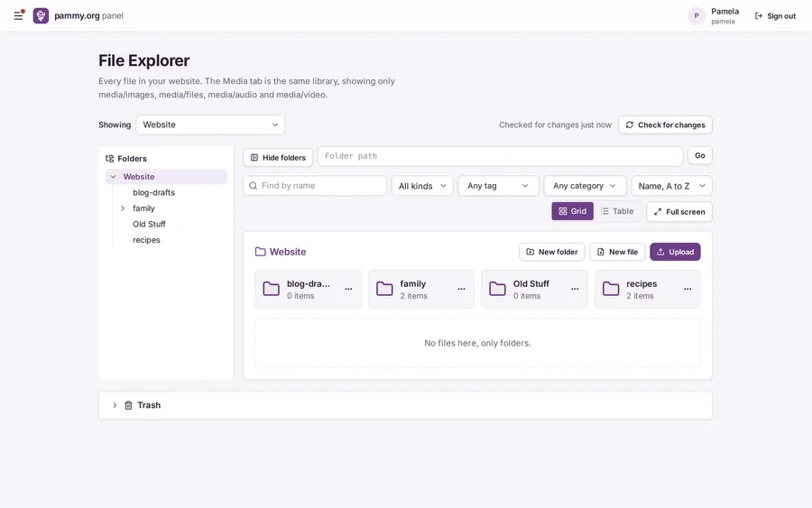The width and height of the screenshot is (812, 508).
Task: Open the blog-drafts folder card
Action: click(309, 290)
